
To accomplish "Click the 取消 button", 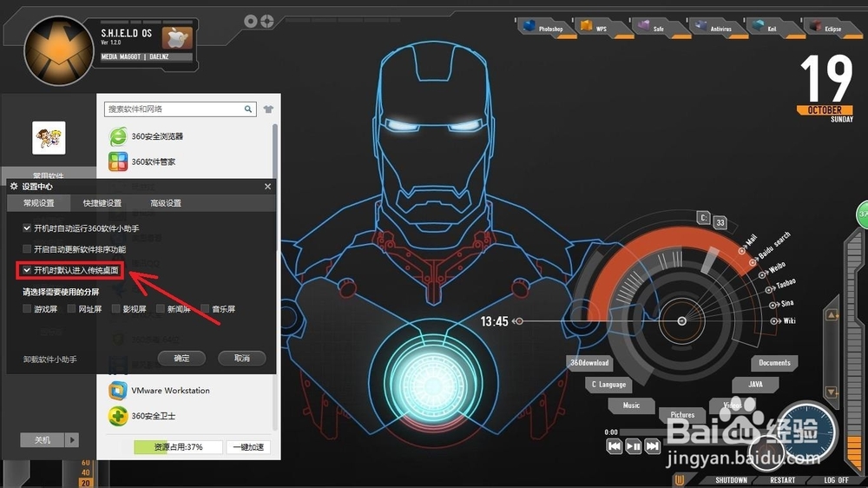I will tap(242, 359).
